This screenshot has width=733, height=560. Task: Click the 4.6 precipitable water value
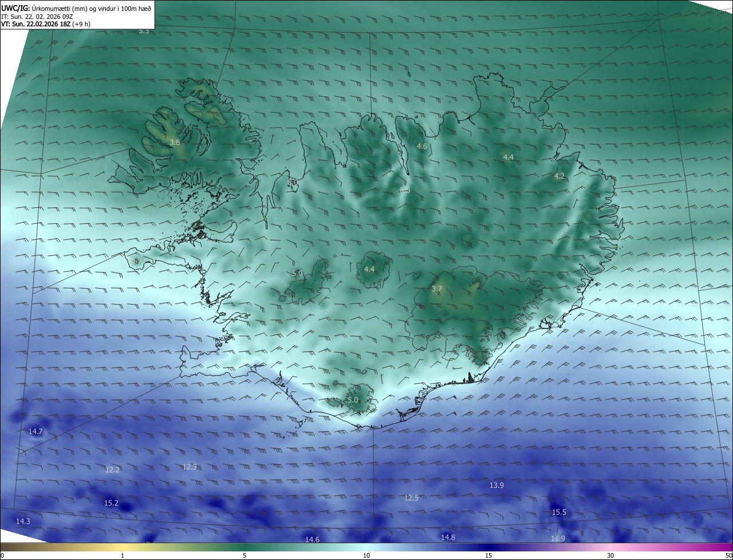pos(422,147)
